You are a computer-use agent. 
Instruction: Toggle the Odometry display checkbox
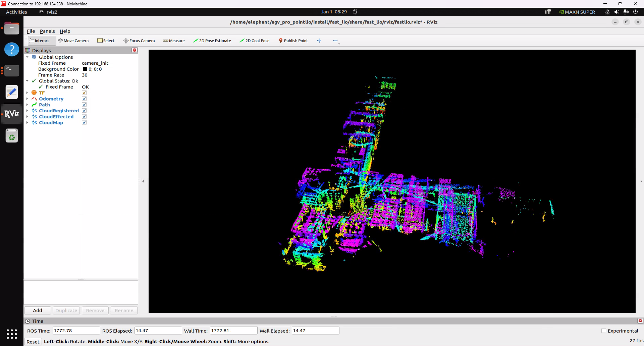pos(84,99)
